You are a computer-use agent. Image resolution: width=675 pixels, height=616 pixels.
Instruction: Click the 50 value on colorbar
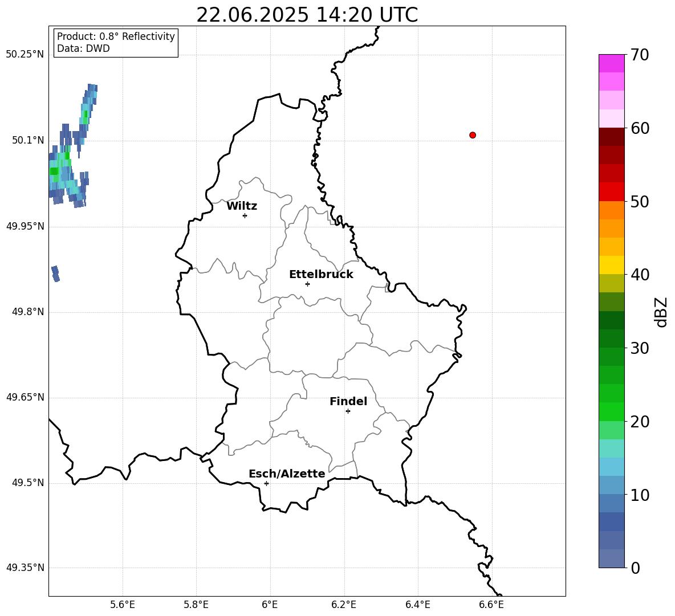(640, 201)
